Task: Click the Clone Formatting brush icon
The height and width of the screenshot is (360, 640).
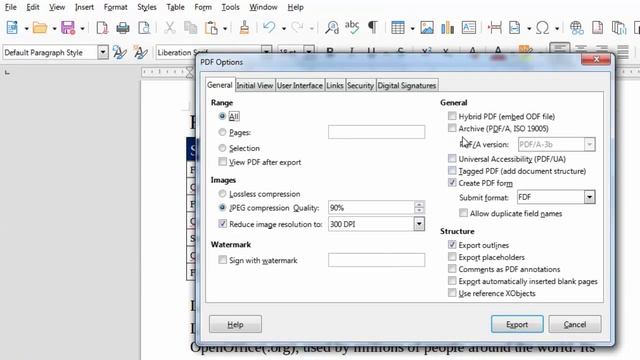Action: tap(244, 28)
